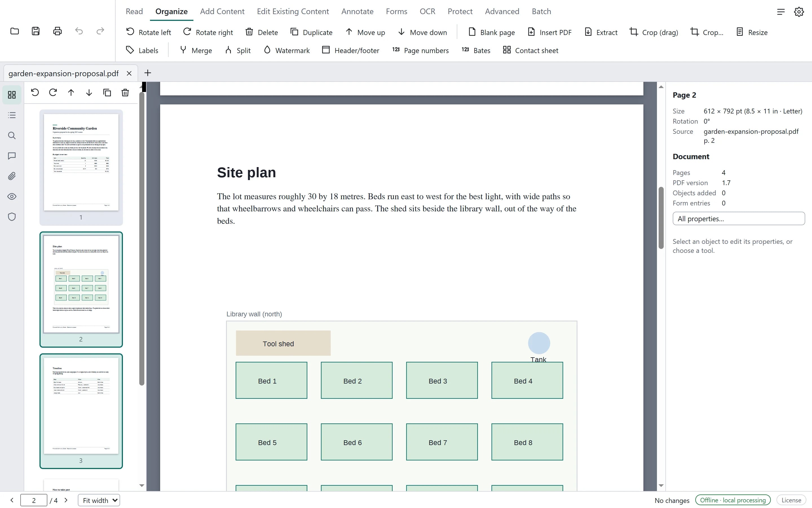Open the shield security panel in the sidebar
The height and width of the screenshot is (508, 812).
coord(12,217)
